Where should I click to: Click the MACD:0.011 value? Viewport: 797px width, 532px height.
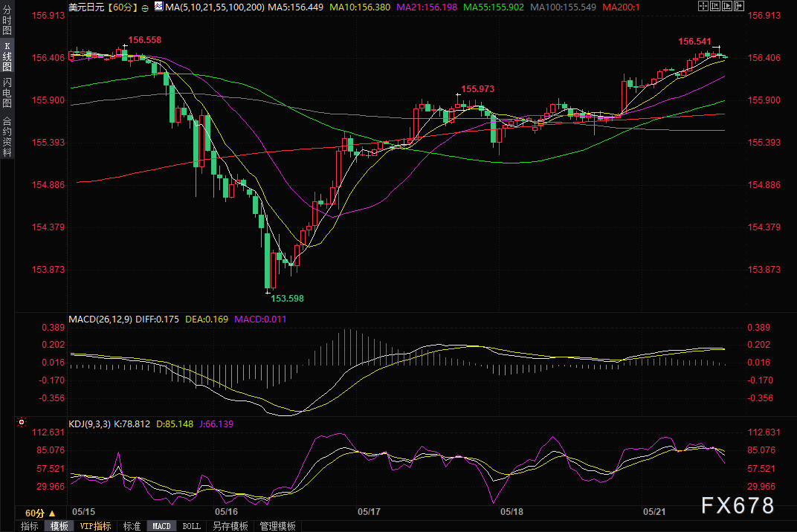tap(260, 319)
